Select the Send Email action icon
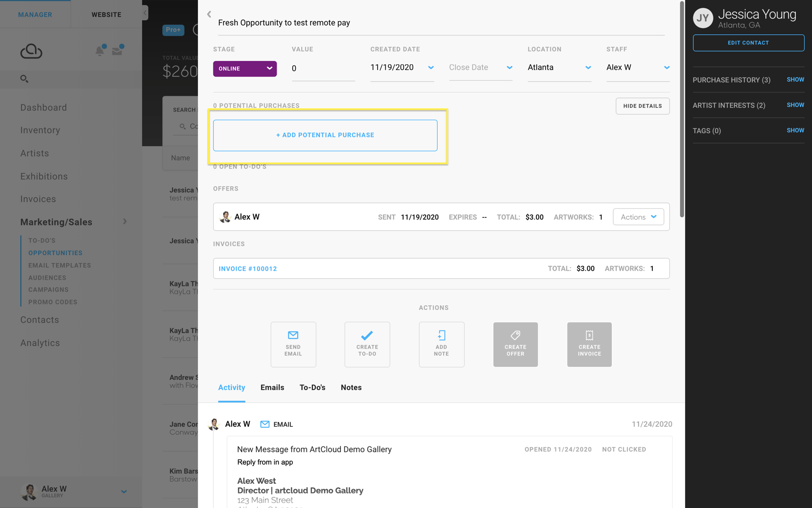The width and height of the screenshot is (812, 508). point(293,344)
